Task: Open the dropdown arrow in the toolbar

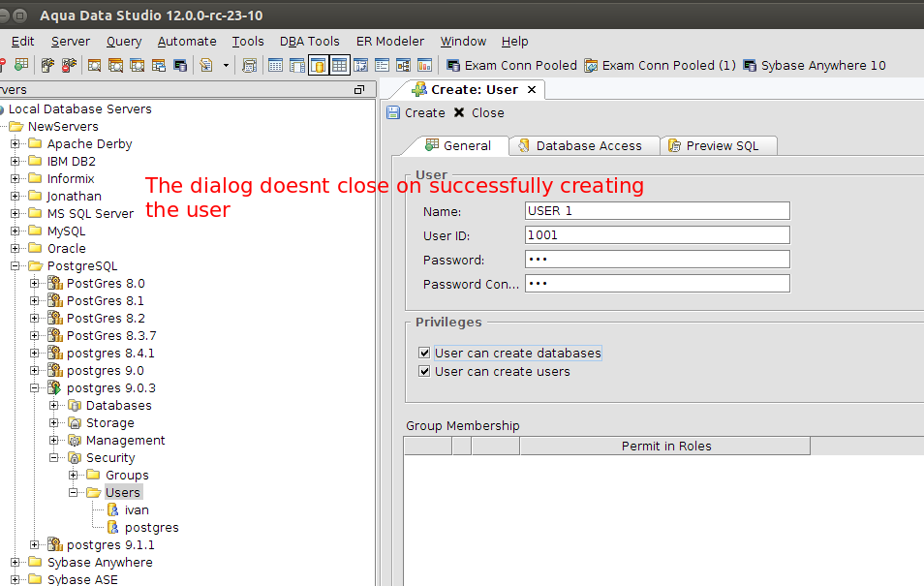Action: tap(226, 66)
